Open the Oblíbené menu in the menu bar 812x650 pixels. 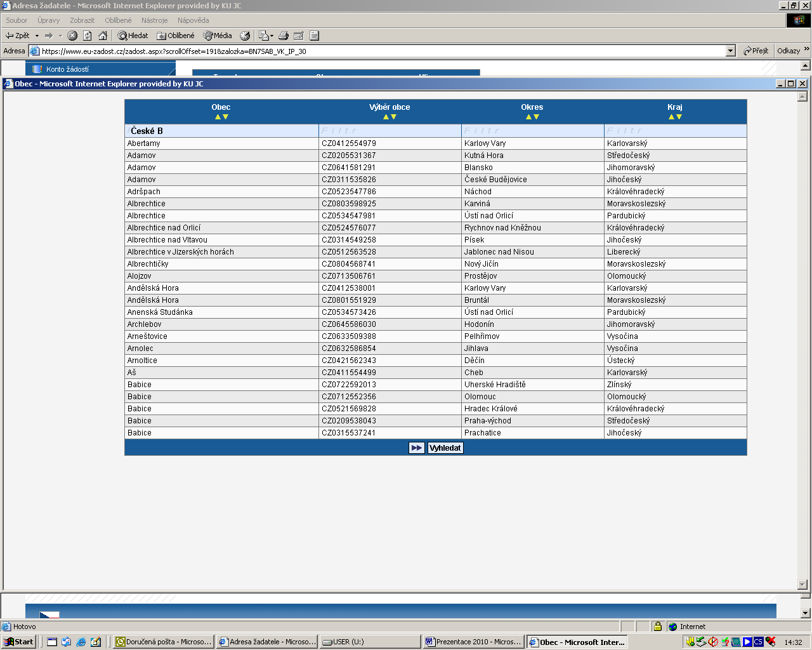click(x=118, y=20)
